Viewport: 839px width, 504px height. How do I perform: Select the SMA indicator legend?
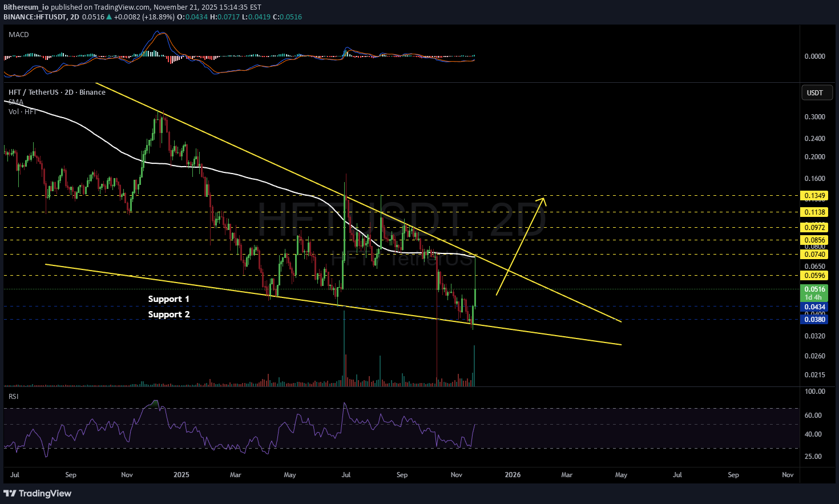click(16, 102)
